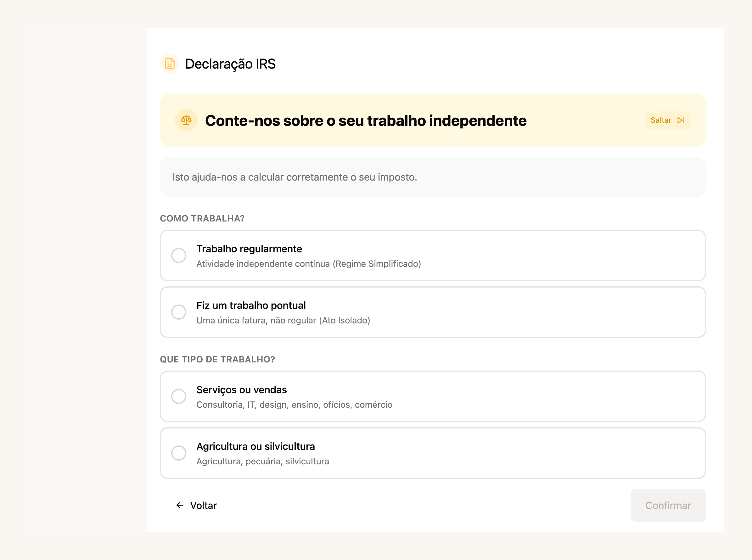Image resolution: width=752 pixels, height=560 pixels.
Task: Click the 'Consultoria, IT, design, ensino' description
Action: tap(294, 405)
